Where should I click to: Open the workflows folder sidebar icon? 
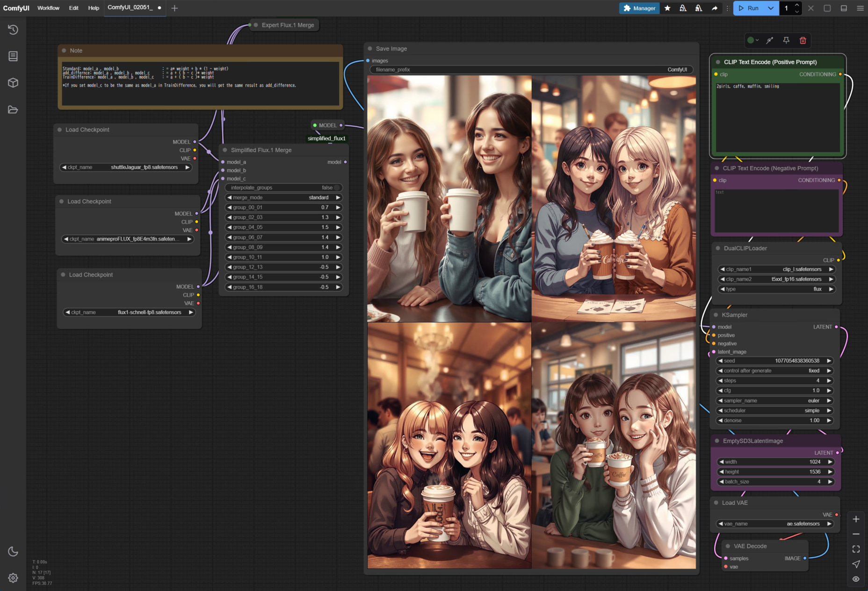coord(13,109)
